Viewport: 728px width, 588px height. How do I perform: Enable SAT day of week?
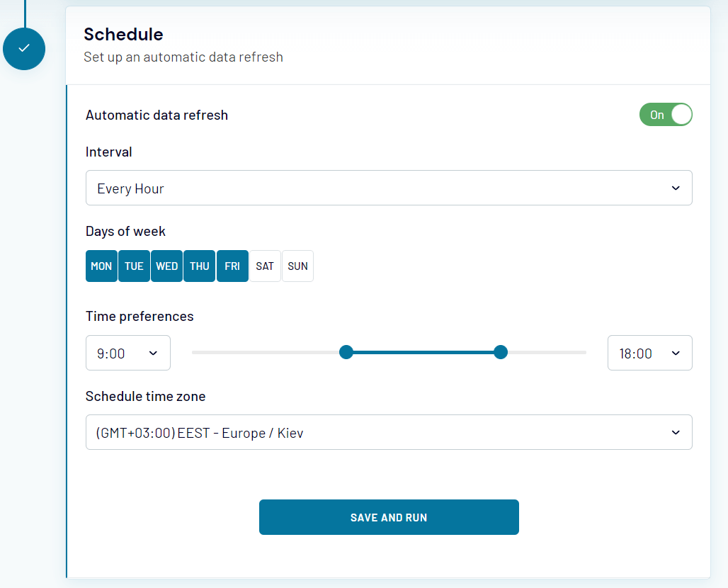click(265, 266)
